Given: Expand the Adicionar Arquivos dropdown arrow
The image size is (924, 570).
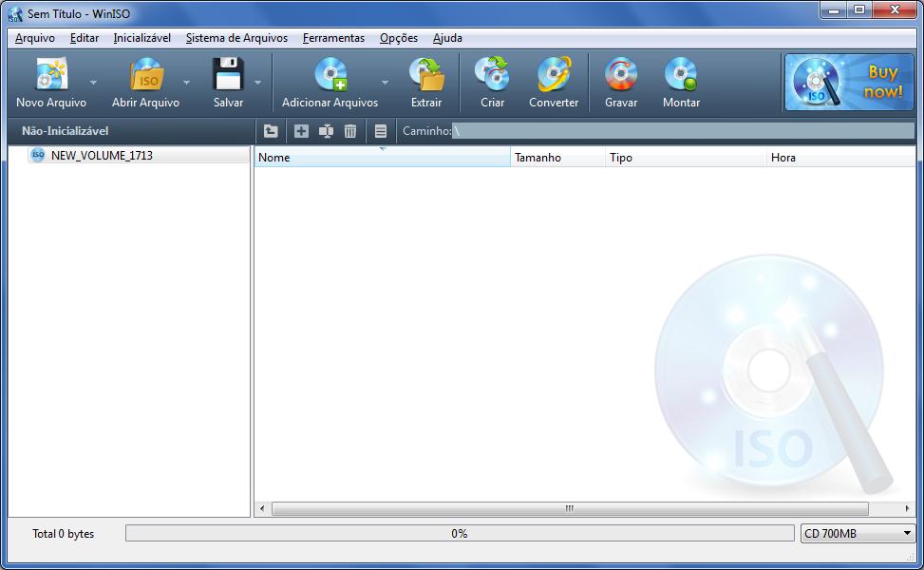Looking at the screenshot, I should (x=385, y=83).
